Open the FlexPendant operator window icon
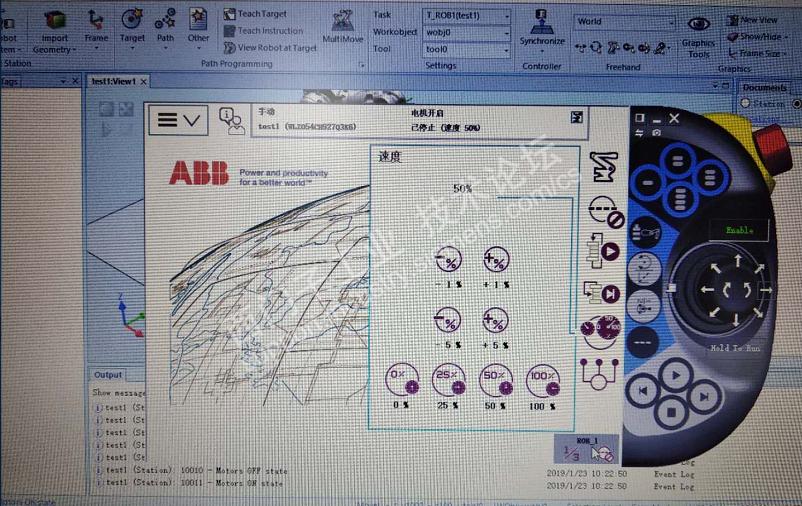 (x=231, y=121)
